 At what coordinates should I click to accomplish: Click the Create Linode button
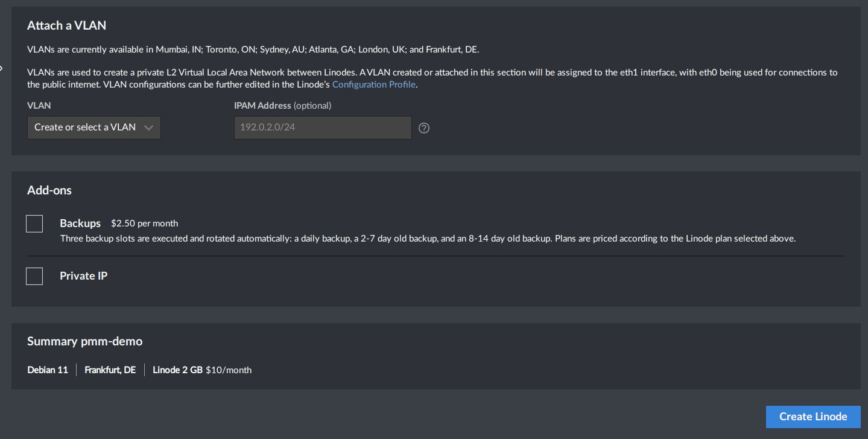813,417
